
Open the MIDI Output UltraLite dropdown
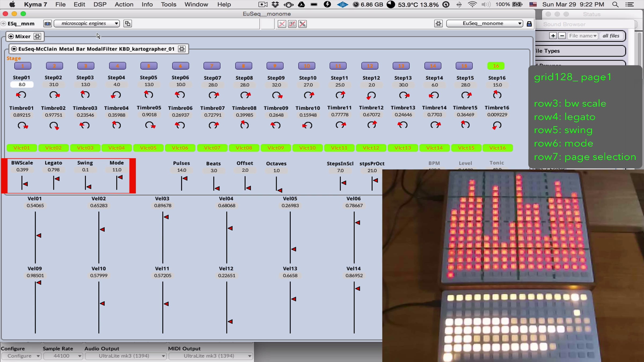coord(211,356)
